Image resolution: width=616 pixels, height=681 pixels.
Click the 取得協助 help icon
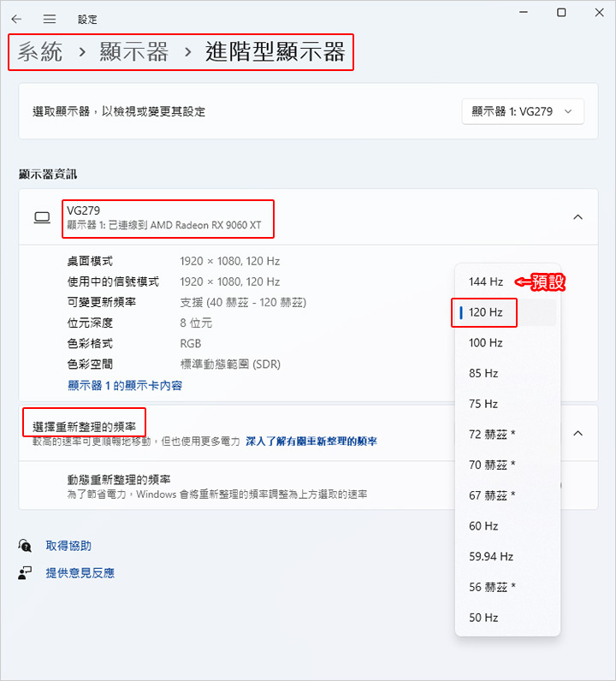(25, 546)
